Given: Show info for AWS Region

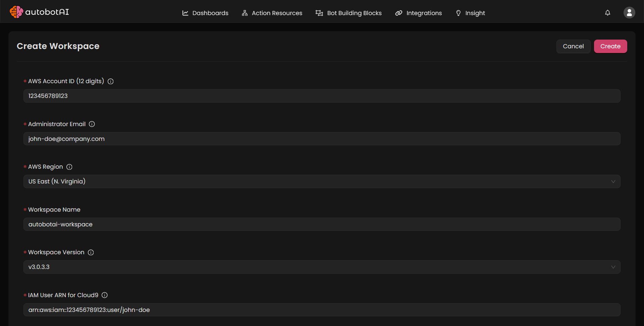Looking at the screenshot, I should 69,167.
